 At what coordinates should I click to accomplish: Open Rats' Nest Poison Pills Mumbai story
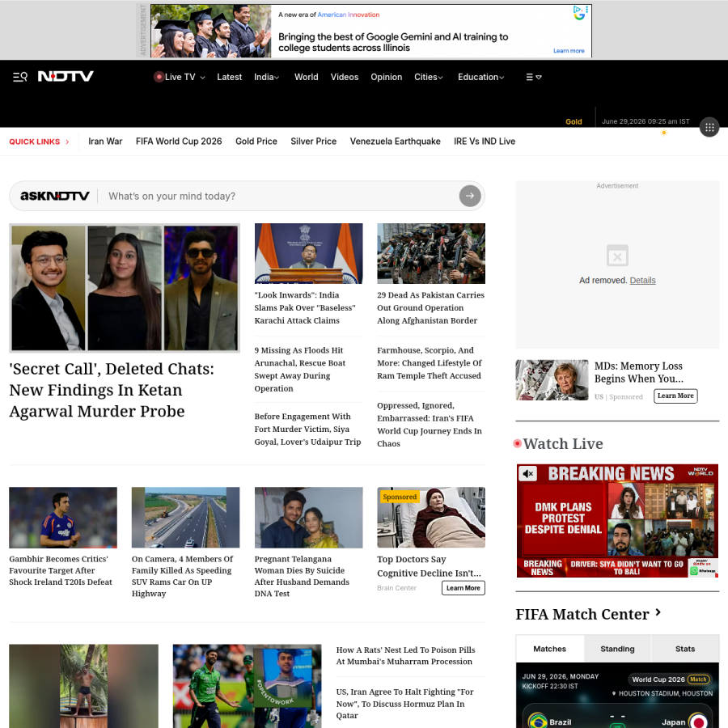coord(405,655)
